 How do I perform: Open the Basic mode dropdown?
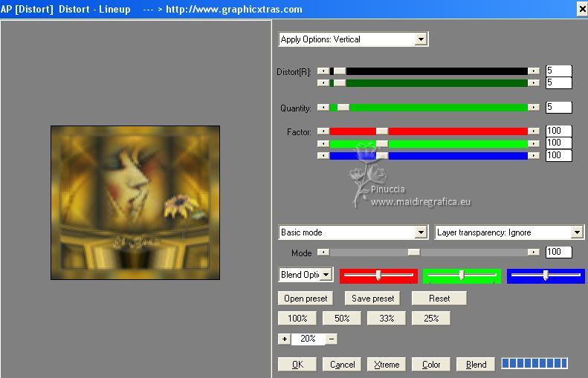[353, 232]
